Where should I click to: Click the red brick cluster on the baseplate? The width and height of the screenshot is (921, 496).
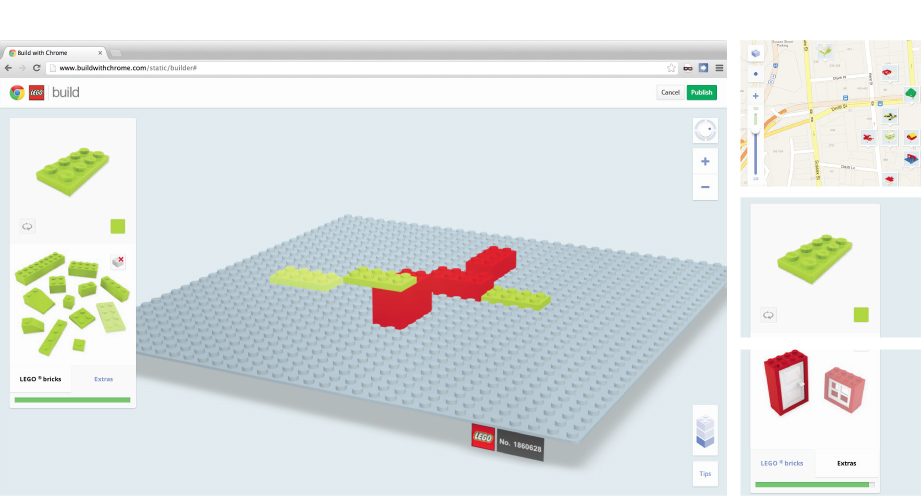pos(445,286)
